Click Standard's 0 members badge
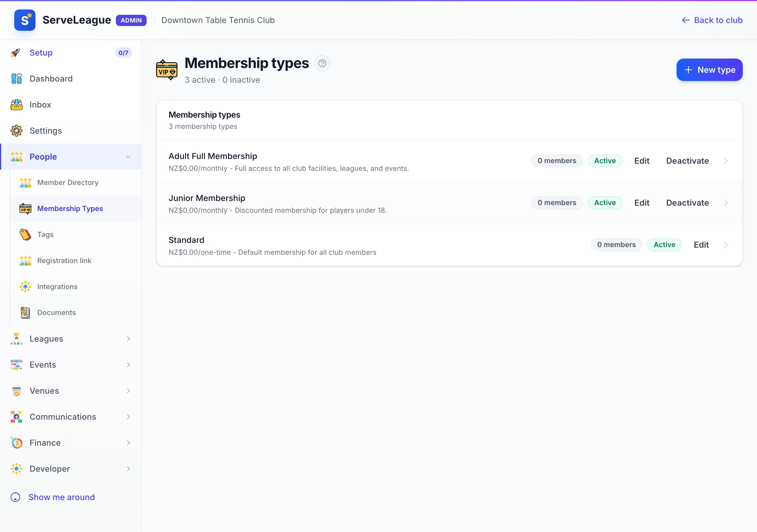Screen dimensions: 757x532 tap(616, 245)
